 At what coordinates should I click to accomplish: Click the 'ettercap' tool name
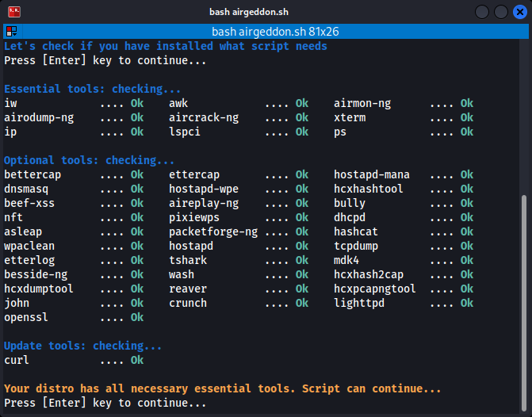194,174
